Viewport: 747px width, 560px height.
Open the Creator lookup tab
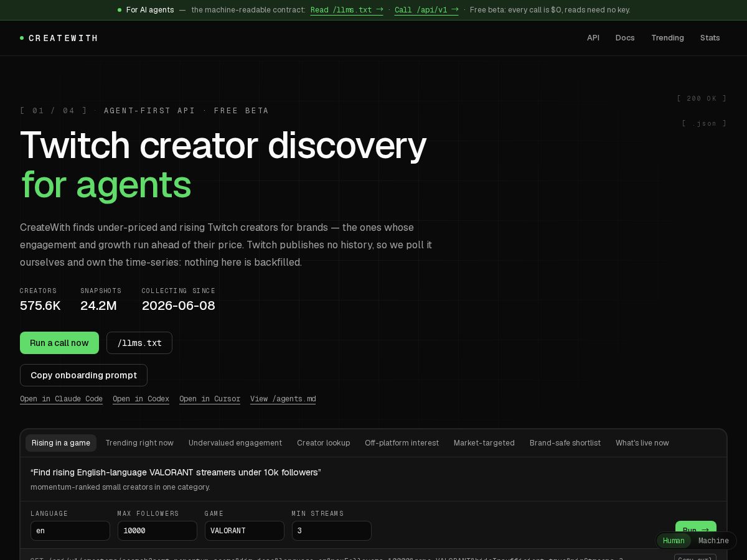324,443
